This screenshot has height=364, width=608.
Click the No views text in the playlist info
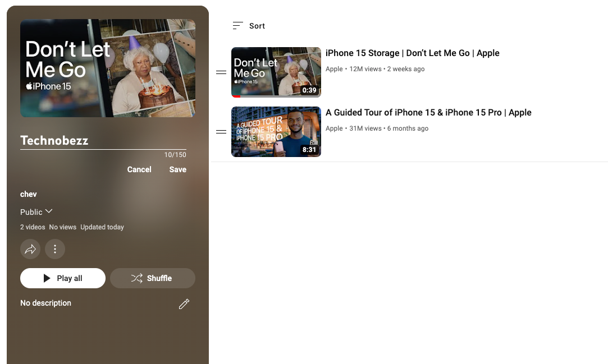click(62, 227)
